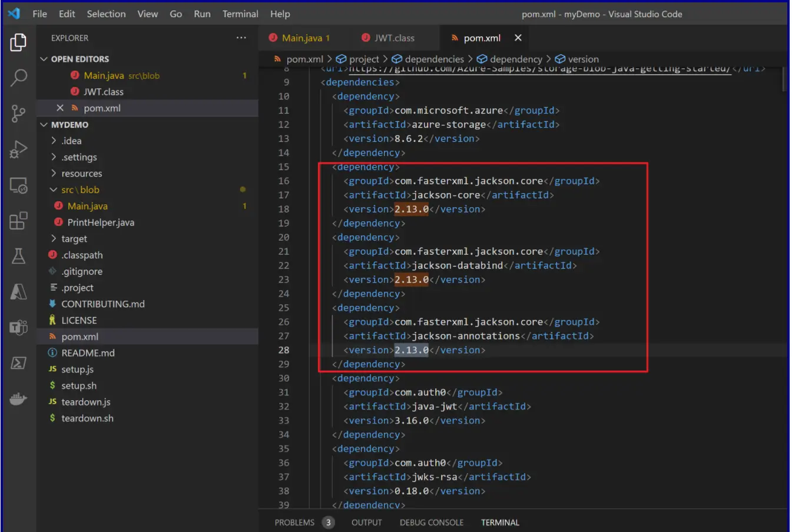Click icon beside CONTRIBUTING.md
792x532 pixels.
tap(52, 304)
